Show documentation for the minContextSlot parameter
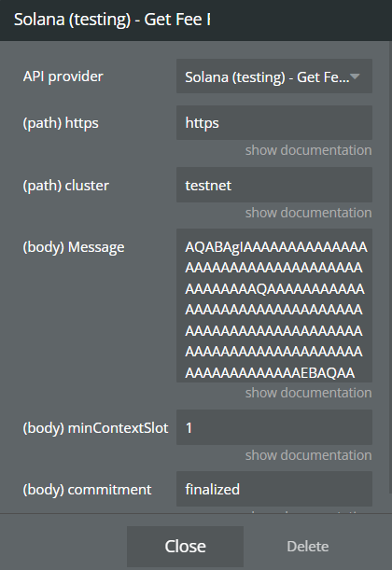This screenshot has height=570, width=392. [308, 455]
